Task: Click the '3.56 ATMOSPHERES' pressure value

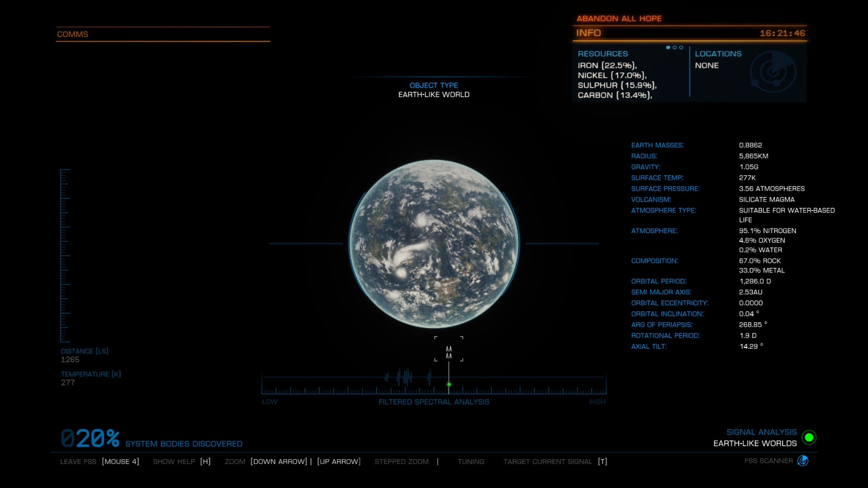Action: click(x=772, y=188)
